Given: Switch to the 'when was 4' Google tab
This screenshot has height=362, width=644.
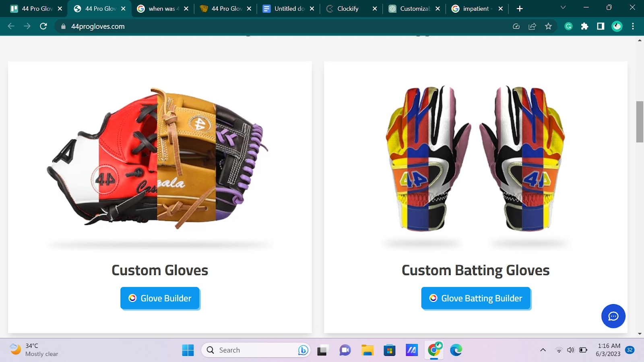Looking at the screenshot, I should (163, 8).
